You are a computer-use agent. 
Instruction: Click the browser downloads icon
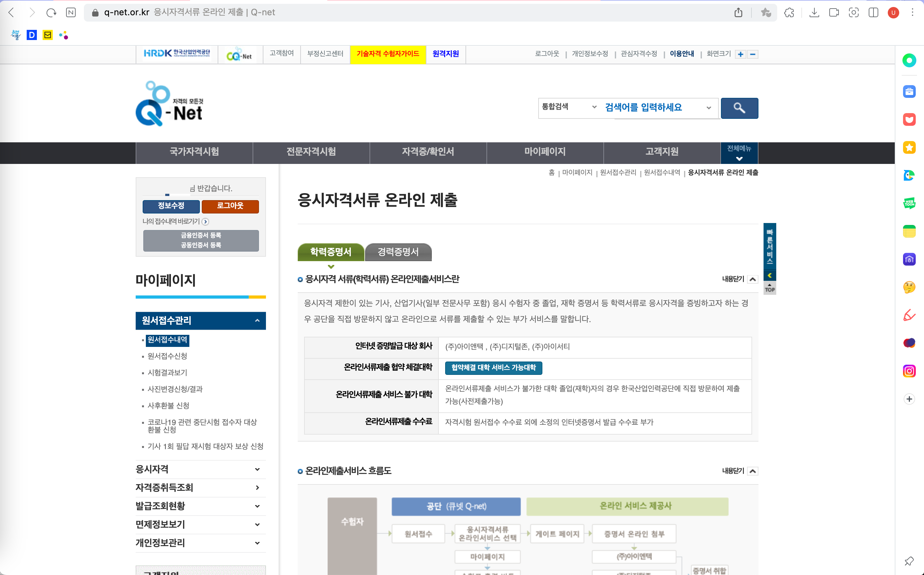[814, 13]
